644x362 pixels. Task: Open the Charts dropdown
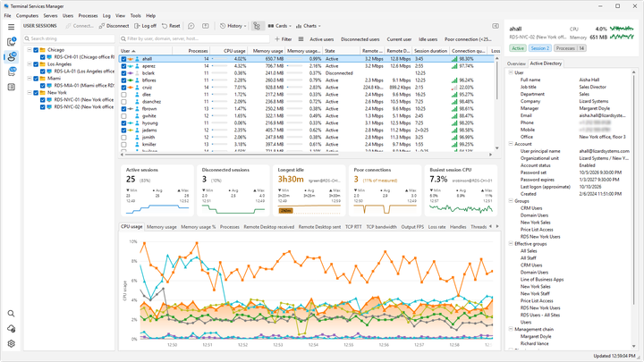[309, 26]
